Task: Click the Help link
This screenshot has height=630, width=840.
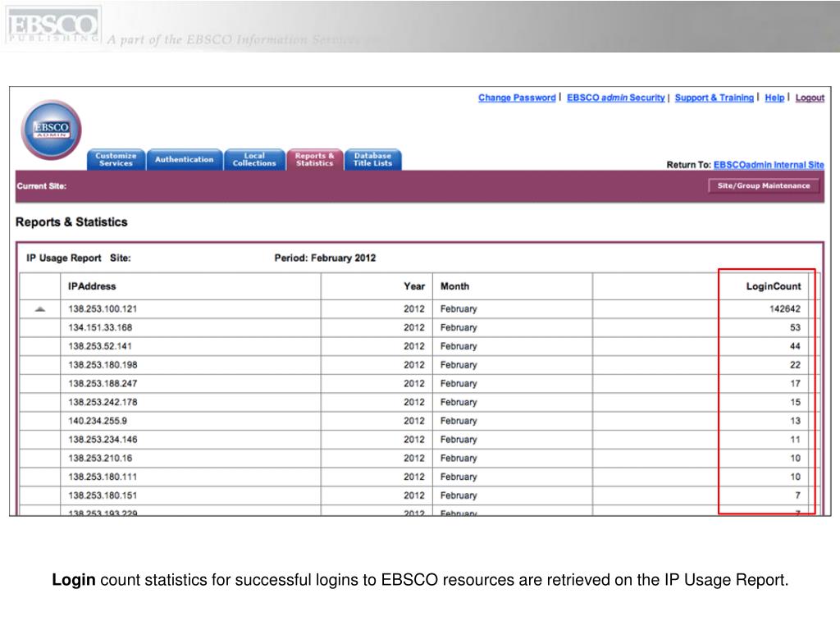Action: 774,98
